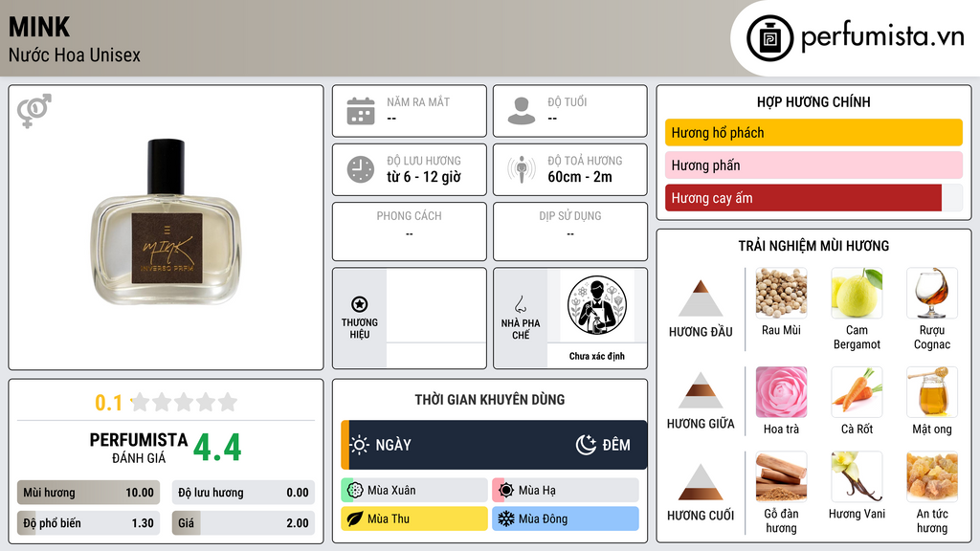
Task: Click the calendar icon for Năm ra mắt
Action: point(361,111)
